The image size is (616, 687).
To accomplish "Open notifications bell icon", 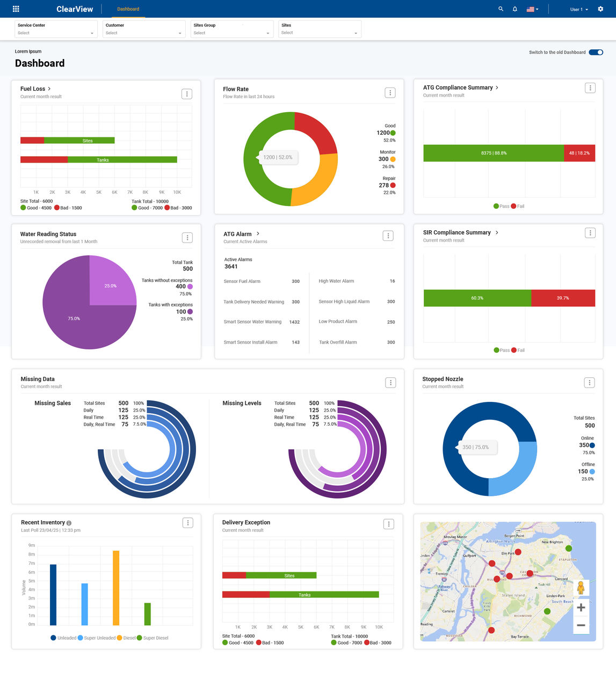I will tap(515, 9).
